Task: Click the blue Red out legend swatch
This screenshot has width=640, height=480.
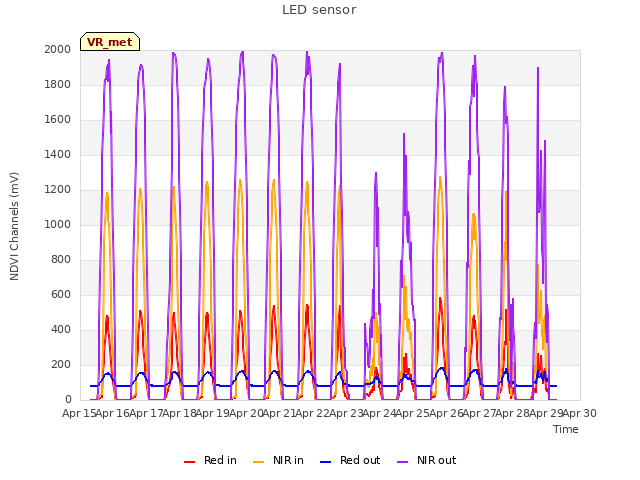Action: coord(325,462)
